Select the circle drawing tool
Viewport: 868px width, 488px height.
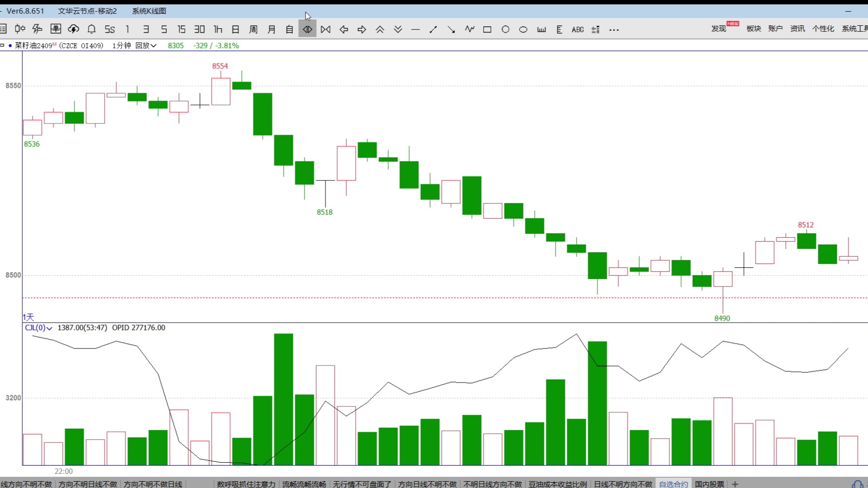506,30
